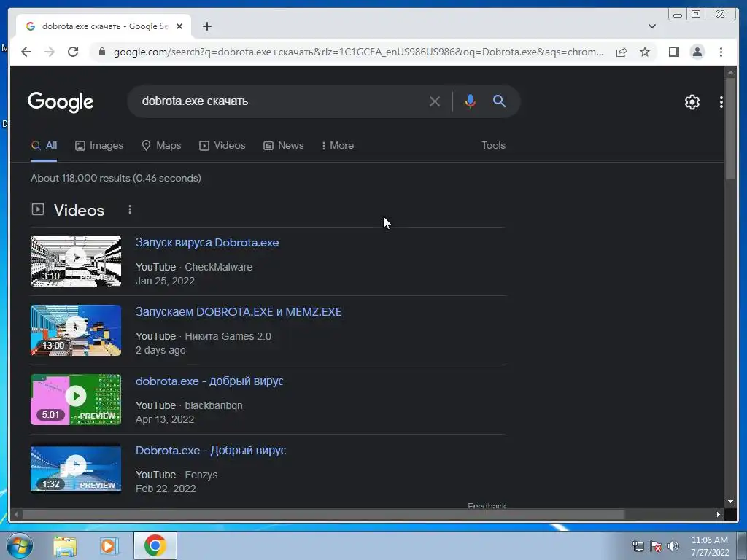The height and width of the screenshot is (560, 747).
Task: Start voice search via microphone
Action: coord(471,101)
